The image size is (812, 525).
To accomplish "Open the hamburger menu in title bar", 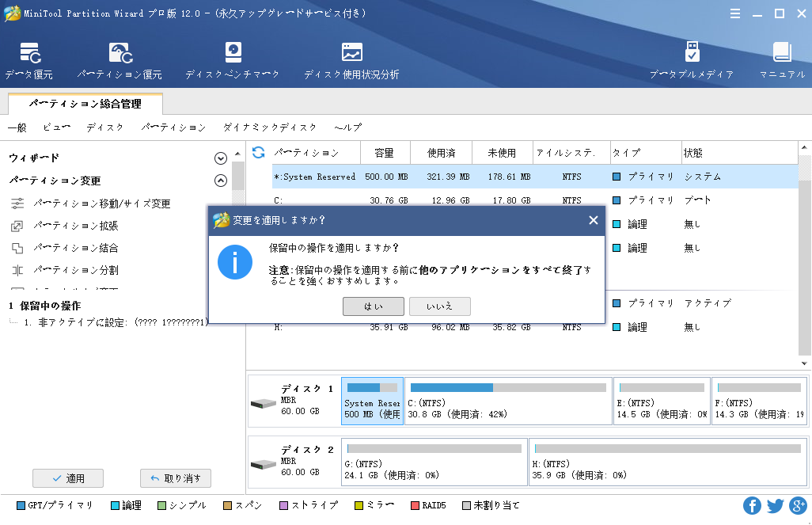I will [x=735, y=13].
